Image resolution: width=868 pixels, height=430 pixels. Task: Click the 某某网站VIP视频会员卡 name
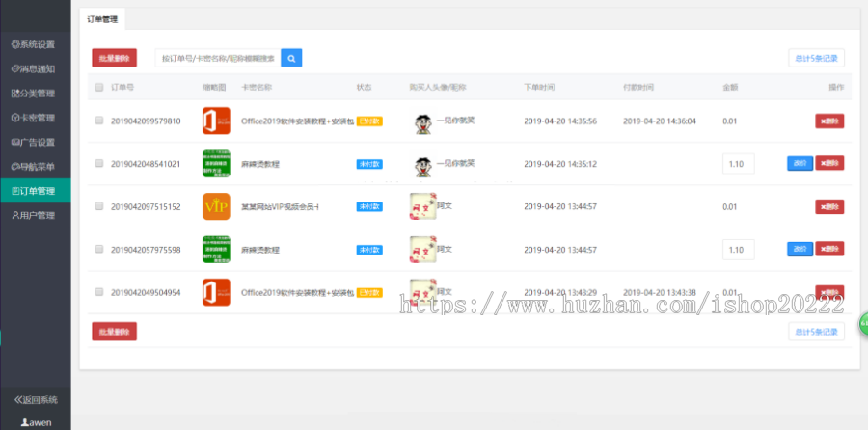point(280,207)
